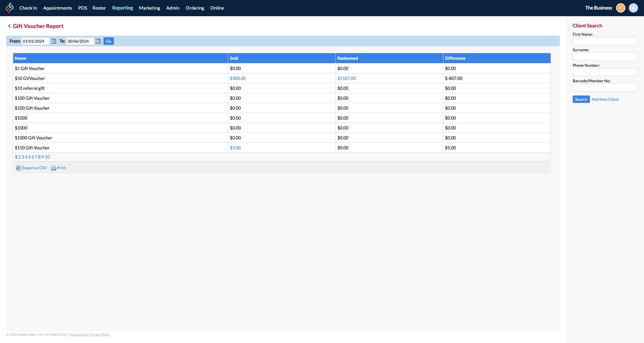Click the orange help question mark icon

(x=621, y=8)
